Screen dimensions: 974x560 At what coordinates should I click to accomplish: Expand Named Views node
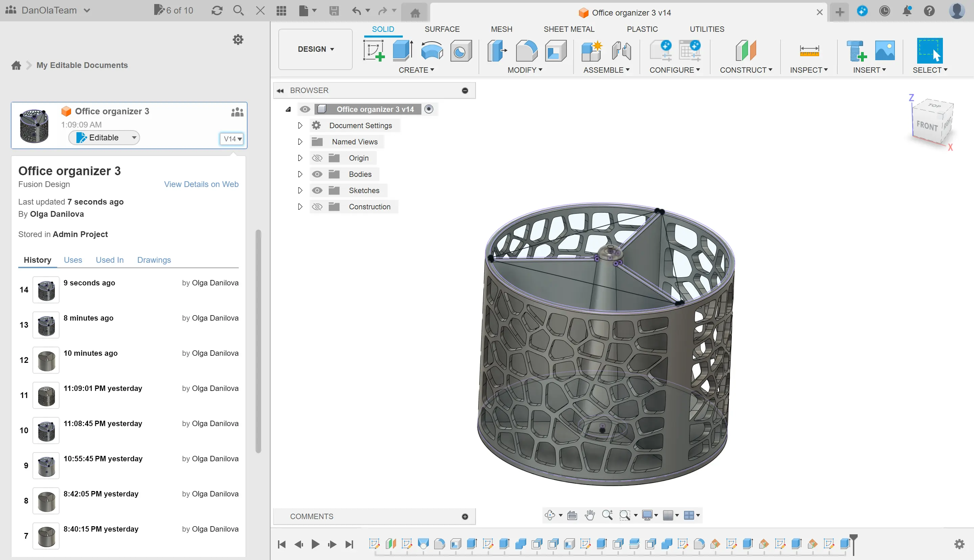pos(300,142)
